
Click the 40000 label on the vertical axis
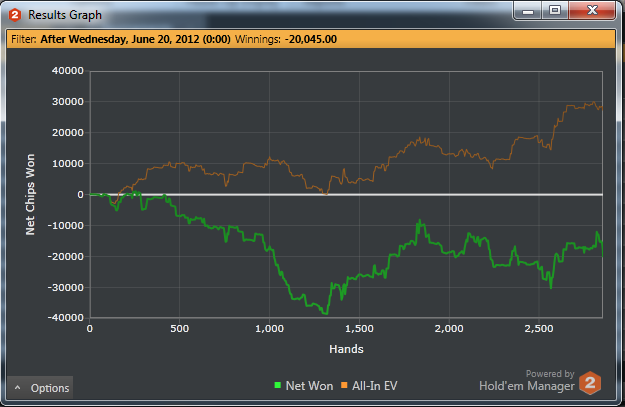(x=68, y=71)
